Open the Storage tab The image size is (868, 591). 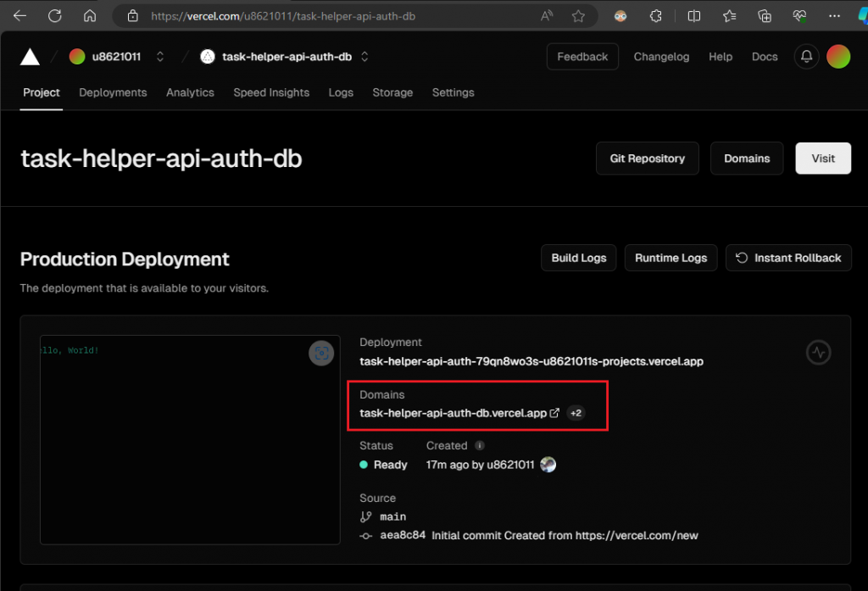pos(392,92)
